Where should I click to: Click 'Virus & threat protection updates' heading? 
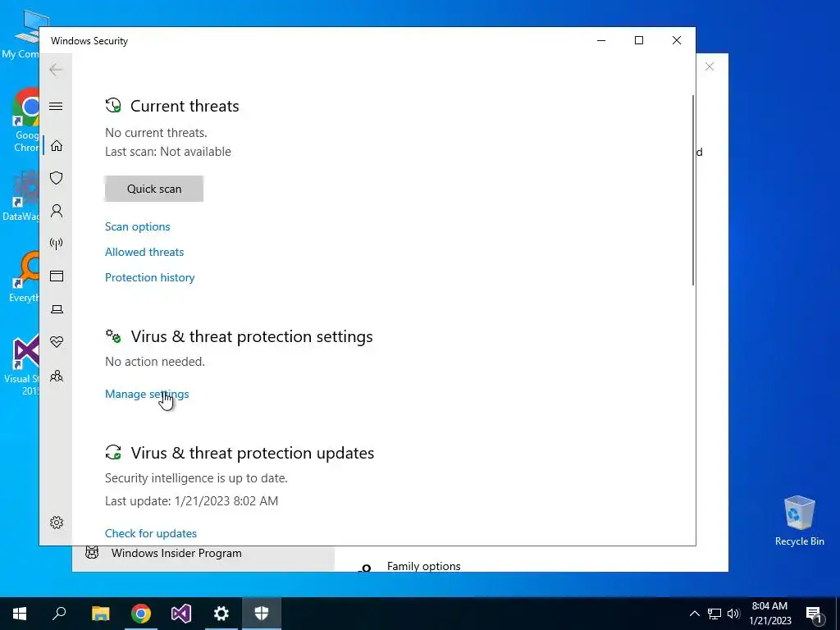coord(253,453)
